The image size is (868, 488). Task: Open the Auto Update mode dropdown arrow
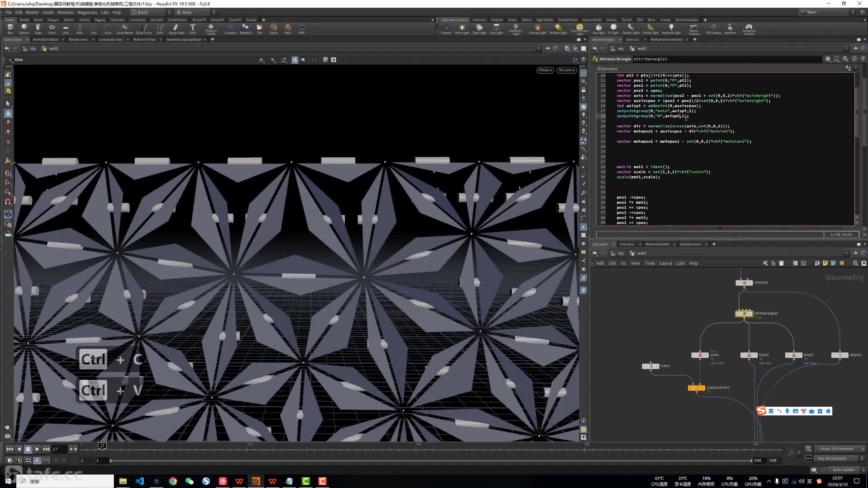(x=863, y=470)
